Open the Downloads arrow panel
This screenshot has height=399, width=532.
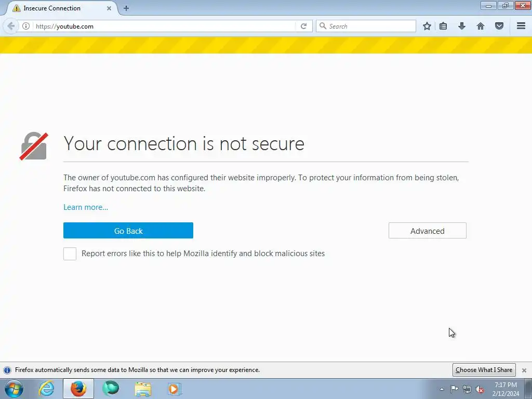[461, 26]
